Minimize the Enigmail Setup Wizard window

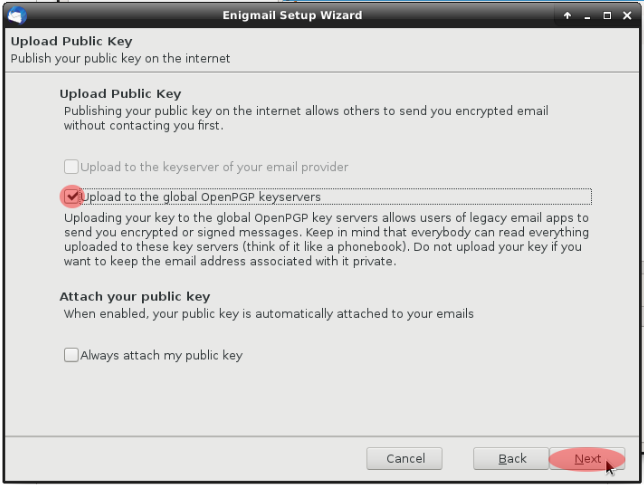tap(588, 16)
